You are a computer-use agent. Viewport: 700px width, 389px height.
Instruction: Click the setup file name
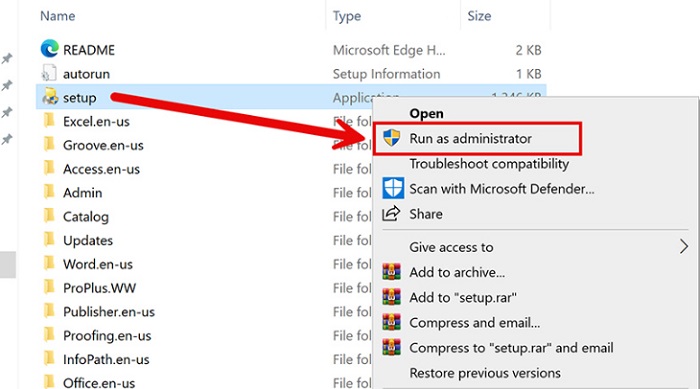[x=79, y=98]
